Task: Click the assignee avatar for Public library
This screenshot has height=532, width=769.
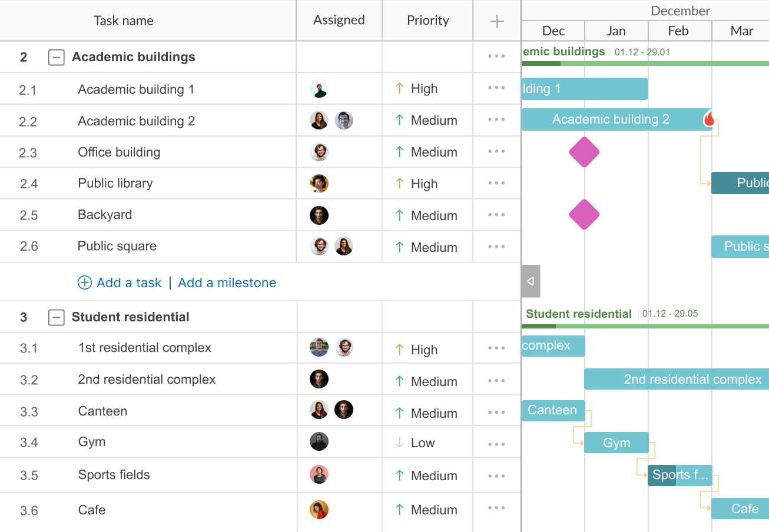Action: click(x=319, y=184)
